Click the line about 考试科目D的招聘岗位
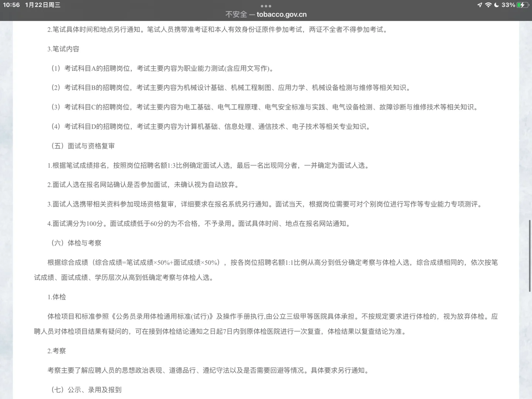This screenshot has height=399, width=532. pos(211,126)
